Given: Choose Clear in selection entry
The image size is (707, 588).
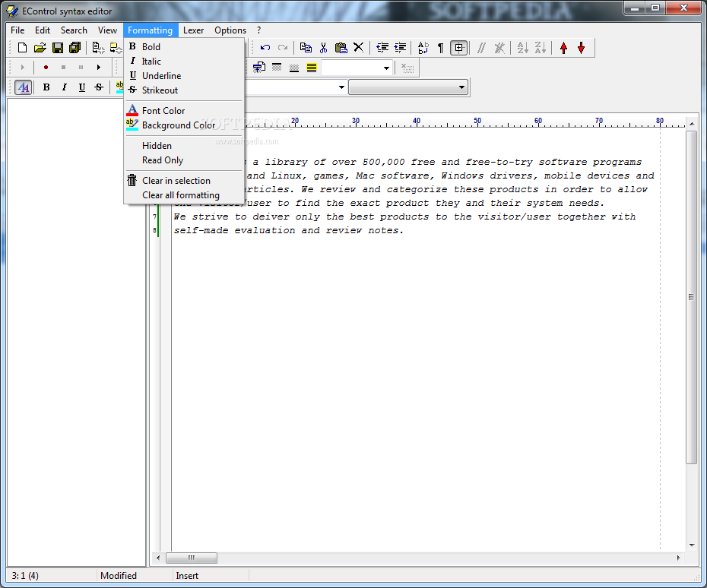Looking at the screenshot, I should coord(184,181).
